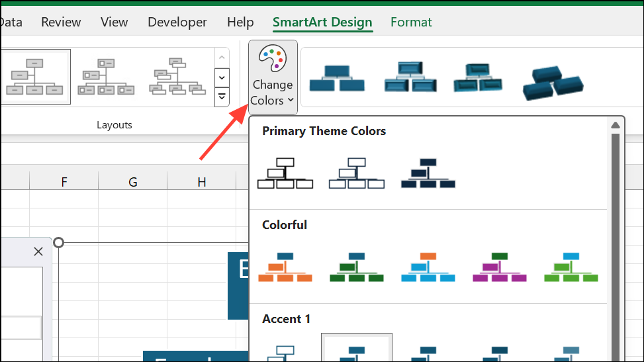Screen dimensions: 644x362
Task: Choose the green Colorful color scheme
Action: point(357,267)
